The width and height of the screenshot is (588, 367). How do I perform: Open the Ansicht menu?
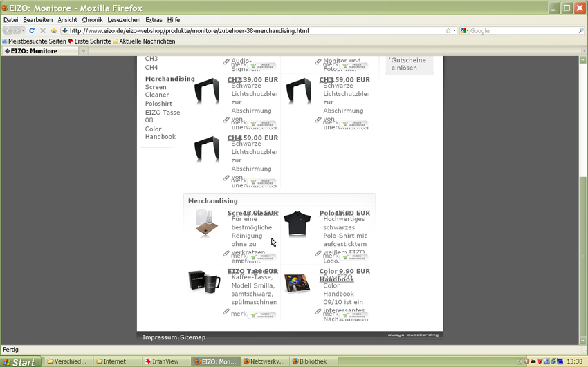[68, 20]
